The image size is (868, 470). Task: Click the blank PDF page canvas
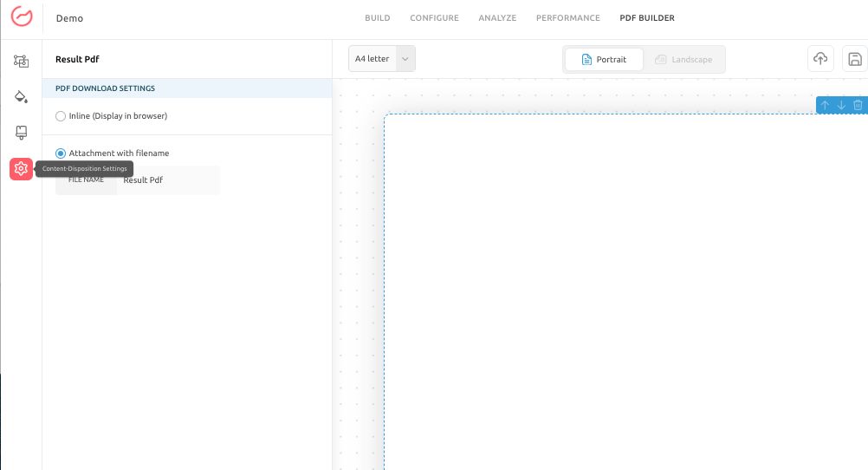(625, 292)
